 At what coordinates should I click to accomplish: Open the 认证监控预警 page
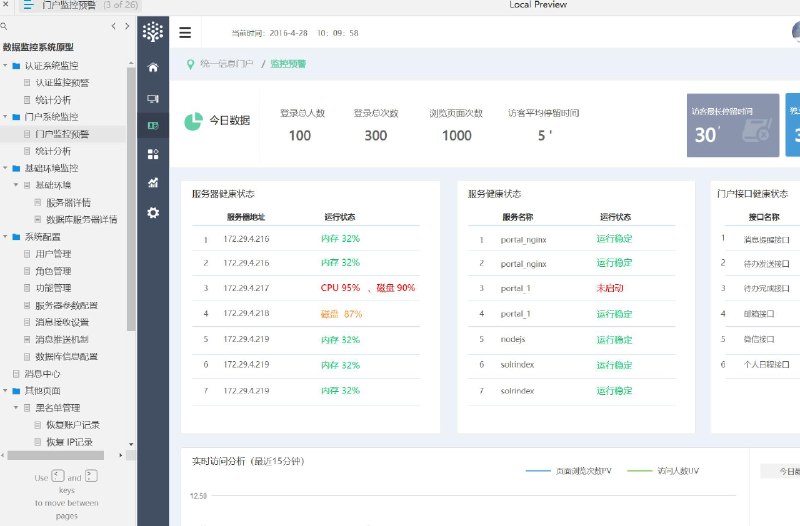[x=62, y=83]
